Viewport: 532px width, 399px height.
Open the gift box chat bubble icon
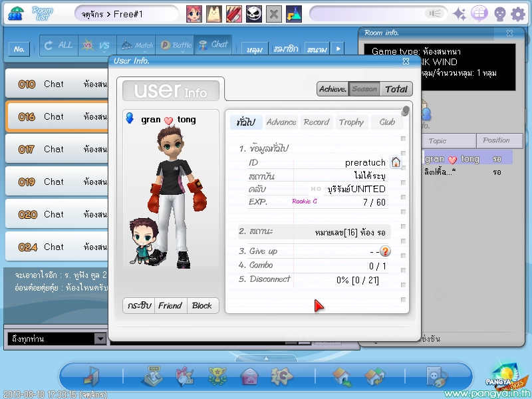click(x=479, y=14)
